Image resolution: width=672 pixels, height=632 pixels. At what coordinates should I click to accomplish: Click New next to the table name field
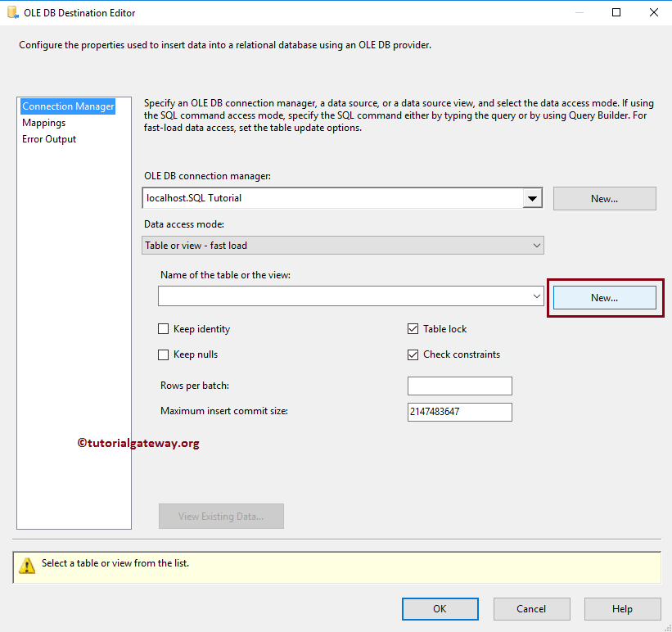click(x=604, y=297)
